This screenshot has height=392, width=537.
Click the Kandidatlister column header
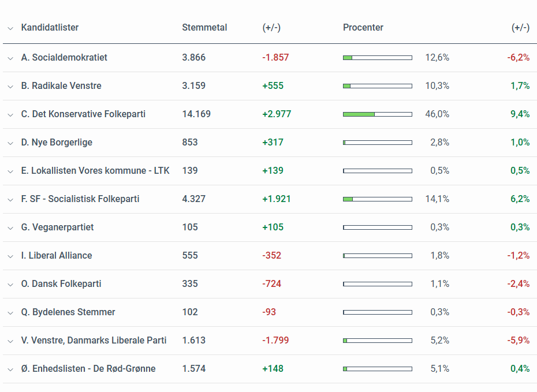(x=50, y=28)
